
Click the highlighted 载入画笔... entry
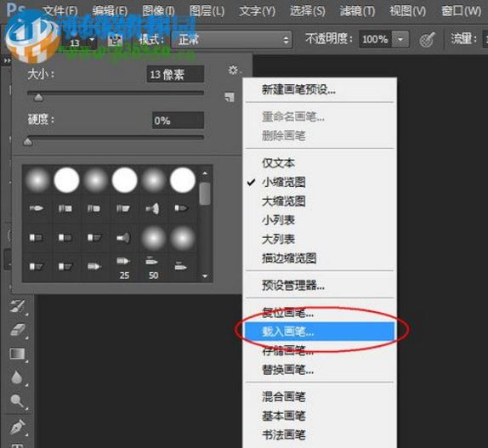320,332
